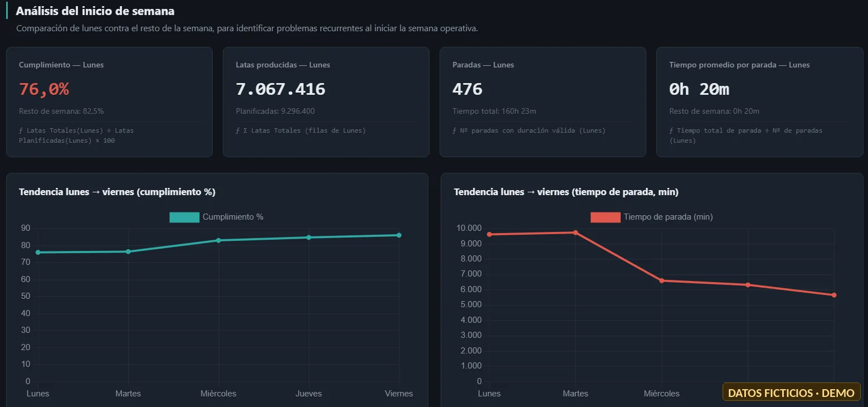Click the subtitle starting 'Comparación de lunes contra'
This screenshot has width=868, height=407.
click(247, 28)
